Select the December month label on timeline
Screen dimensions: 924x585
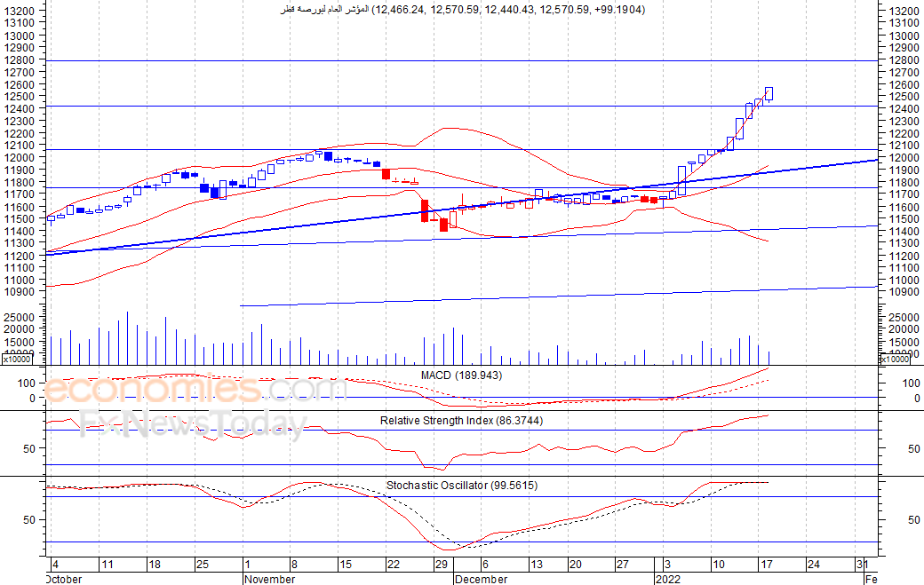pyautogui.click(x=482, y=579)
